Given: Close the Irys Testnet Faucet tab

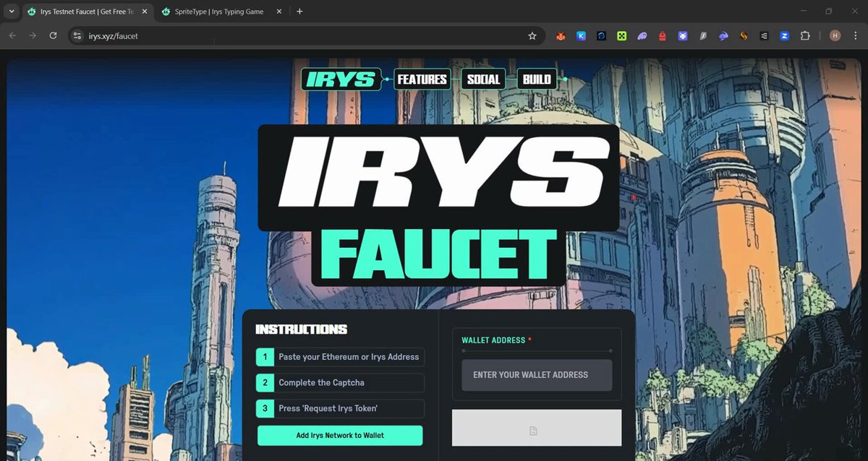Looking at the screenshot, I should [x=144, y=12].
